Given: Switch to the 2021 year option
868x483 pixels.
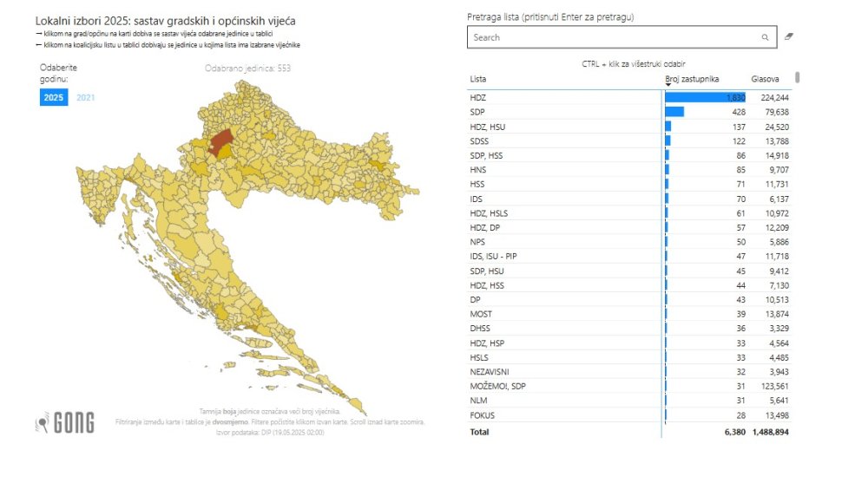Looking at the screenshot, I should (85, 97).
